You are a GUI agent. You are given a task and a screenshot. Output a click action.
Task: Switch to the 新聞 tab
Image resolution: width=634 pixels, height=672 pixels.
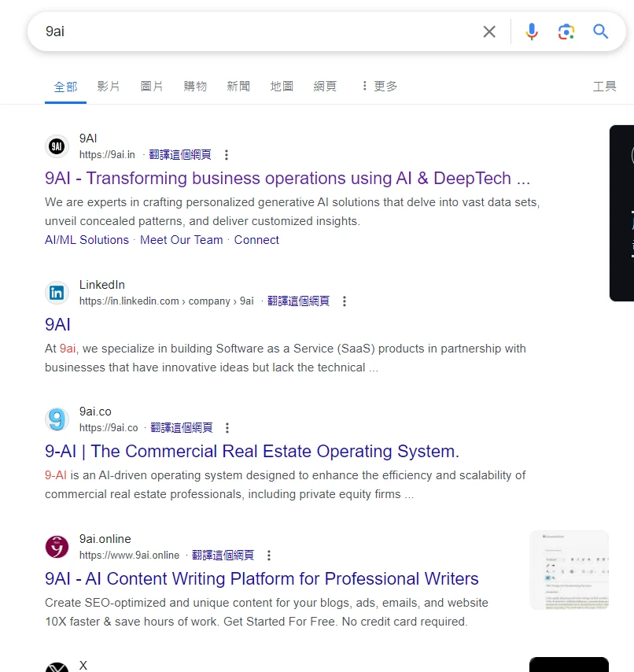click(238, 87)
